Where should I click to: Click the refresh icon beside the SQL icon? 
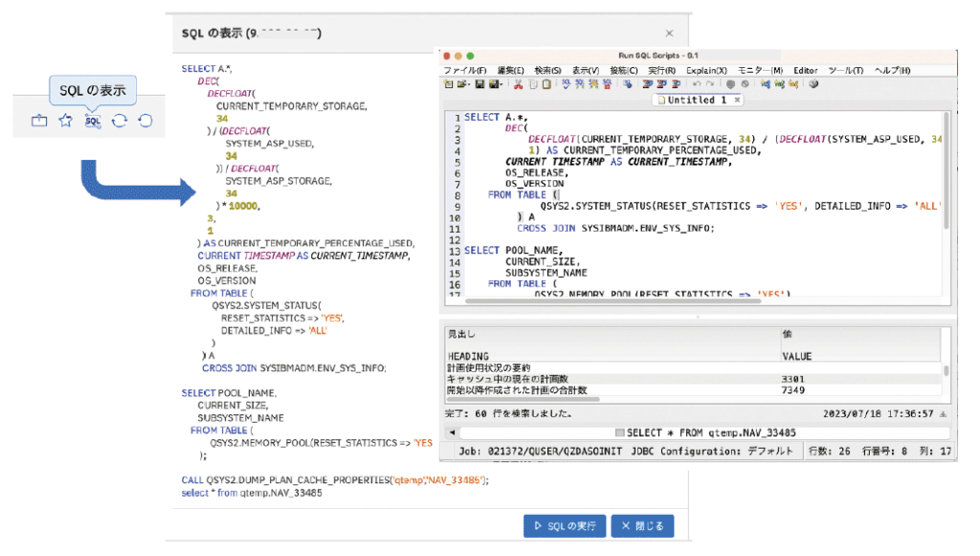[119, 121]
